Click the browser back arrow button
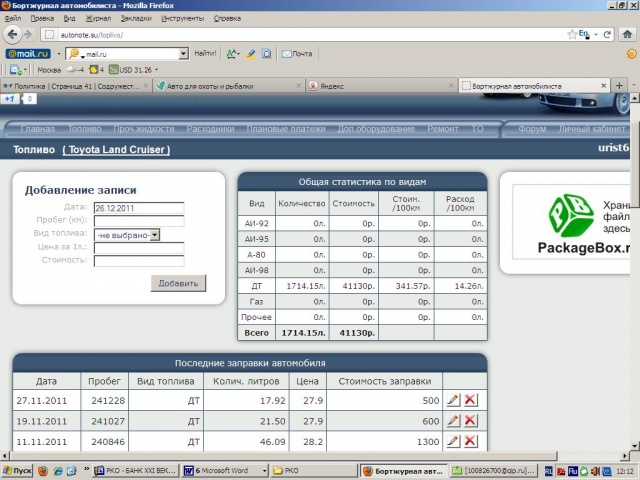Viewport: 640px width, 480px height. (12, 34)
